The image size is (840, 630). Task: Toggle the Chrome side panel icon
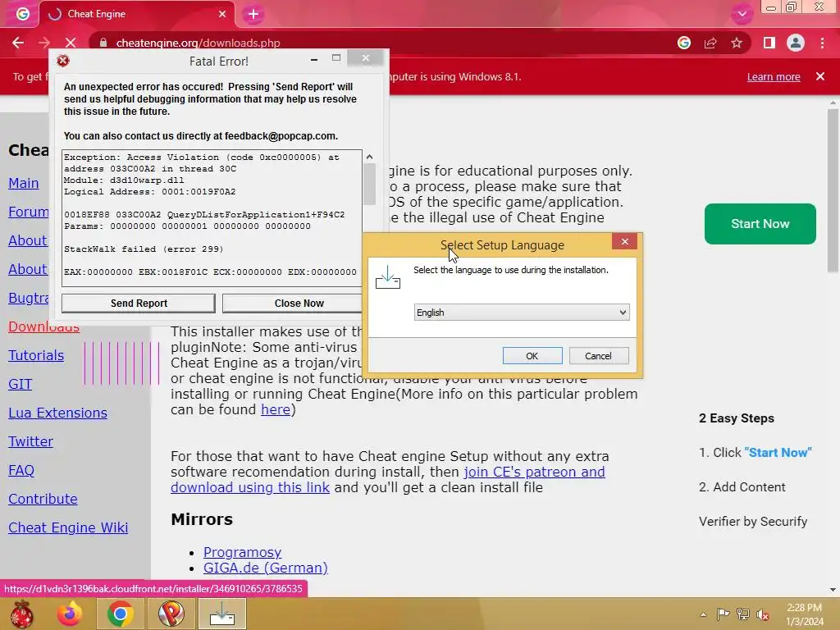click(x=769, y=43)
